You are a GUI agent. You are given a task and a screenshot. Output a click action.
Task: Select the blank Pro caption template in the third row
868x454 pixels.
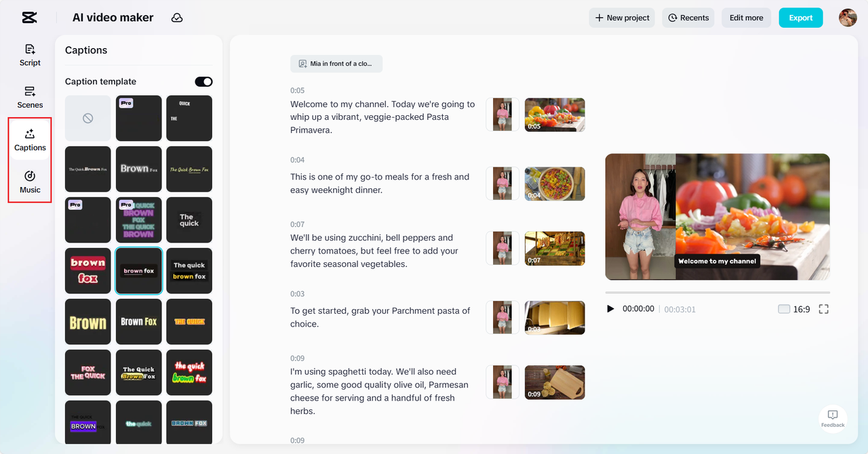[x=88, y=220]
